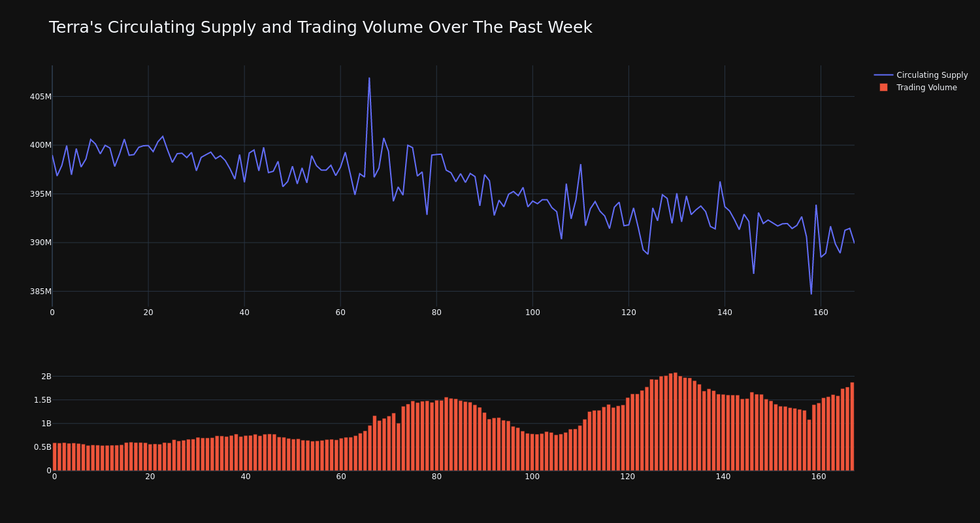Viewport: 980px width, 523px height.
Task: Click the red Trading Volume legend square
Action: pos(883,88)
